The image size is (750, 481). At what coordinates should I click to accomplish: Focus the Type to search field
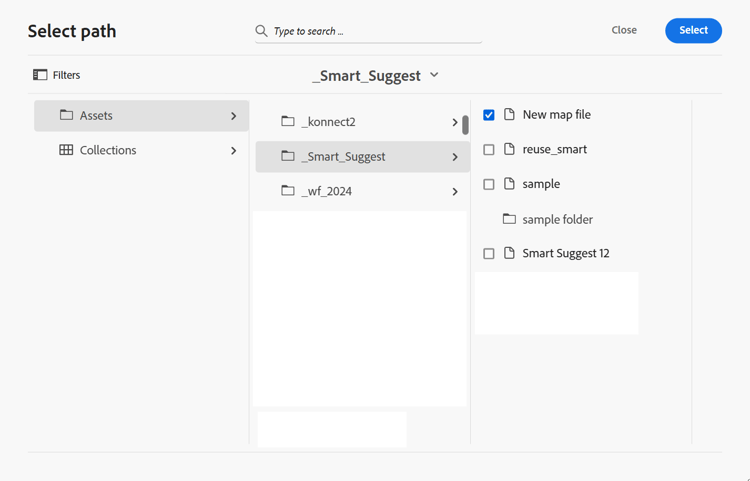(x=376, y=31)
